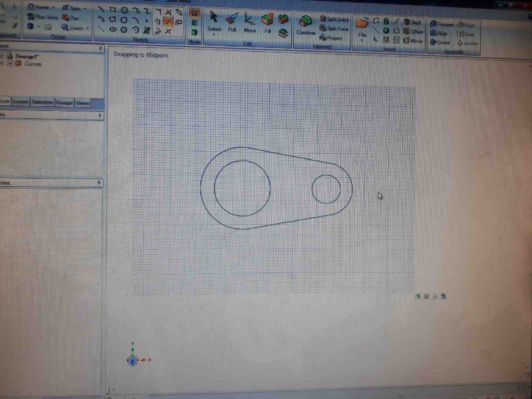
Task: Click the Combine tool icon
Action: [306, 25]
